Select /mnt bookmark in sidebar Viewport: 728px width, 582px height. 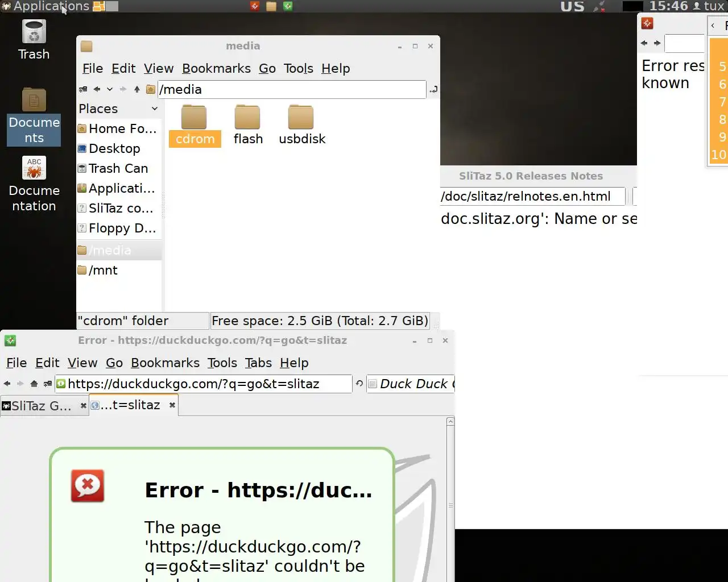coord(118,270)
